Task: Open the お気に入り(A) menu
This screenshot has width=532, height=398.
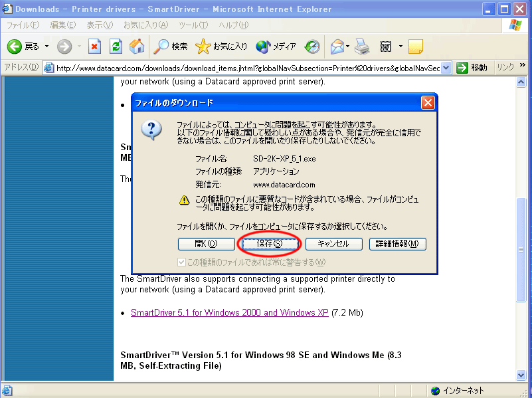Action: pyautogui.click(x=146, y=25)
